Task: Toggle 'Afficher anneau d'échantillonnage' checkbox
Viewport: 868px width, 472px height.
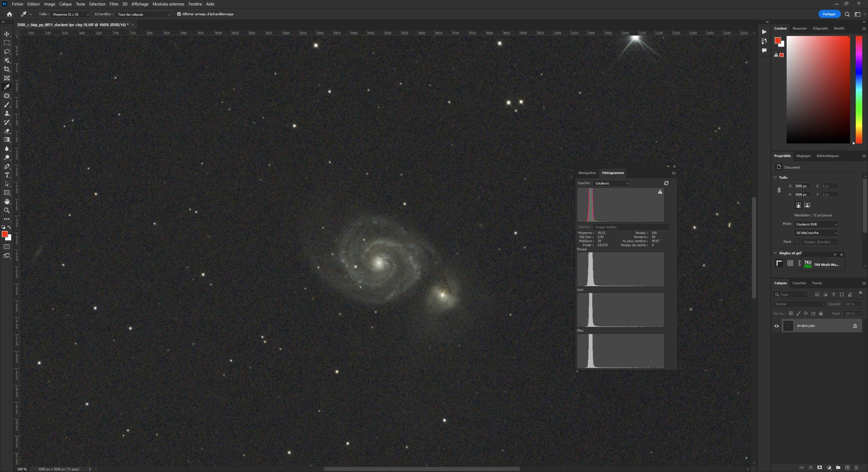Action: (x=179, y=14)
